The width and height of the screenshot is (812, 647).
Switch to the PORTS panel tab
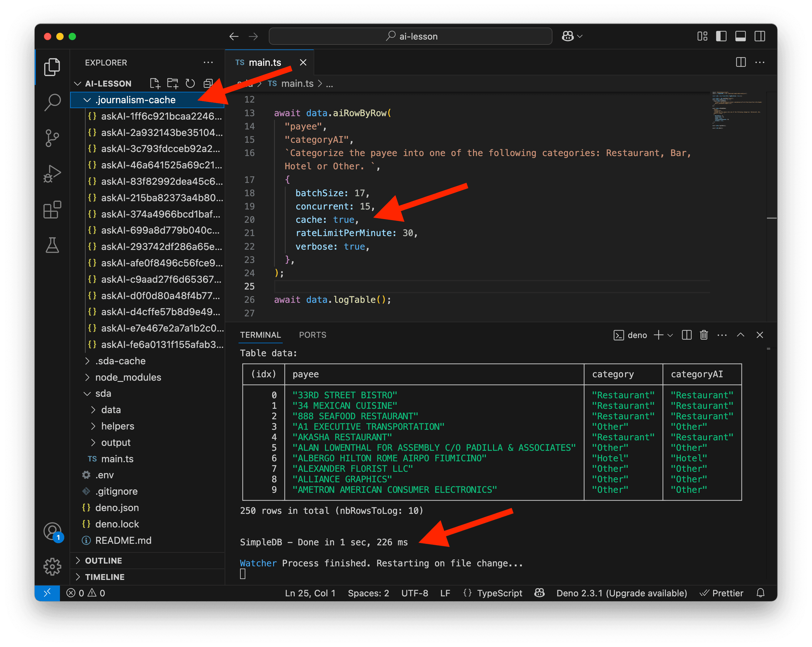(x=312, y=335)
